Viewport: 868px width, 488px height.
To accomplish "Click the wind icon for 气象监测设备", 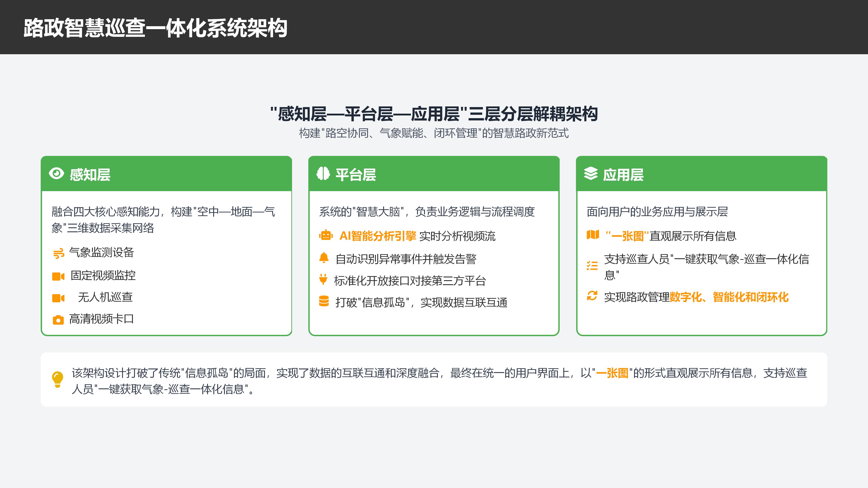I will click(x=59, y=253).
